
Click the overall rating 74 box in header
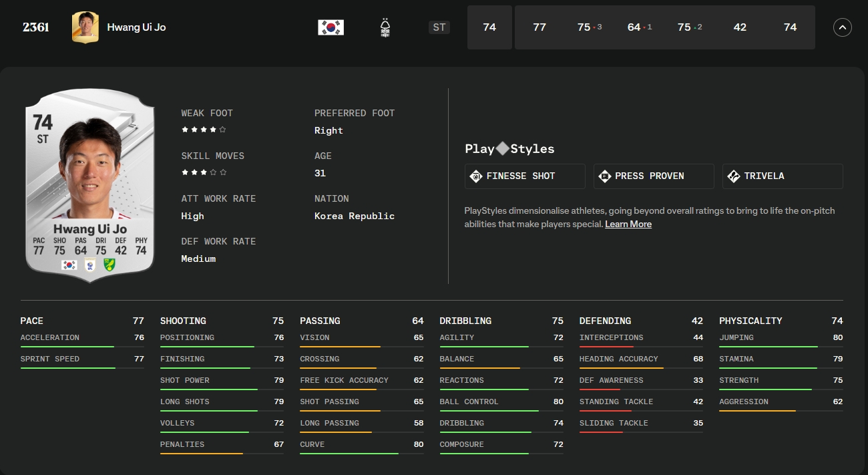click(x=489, y=27)
